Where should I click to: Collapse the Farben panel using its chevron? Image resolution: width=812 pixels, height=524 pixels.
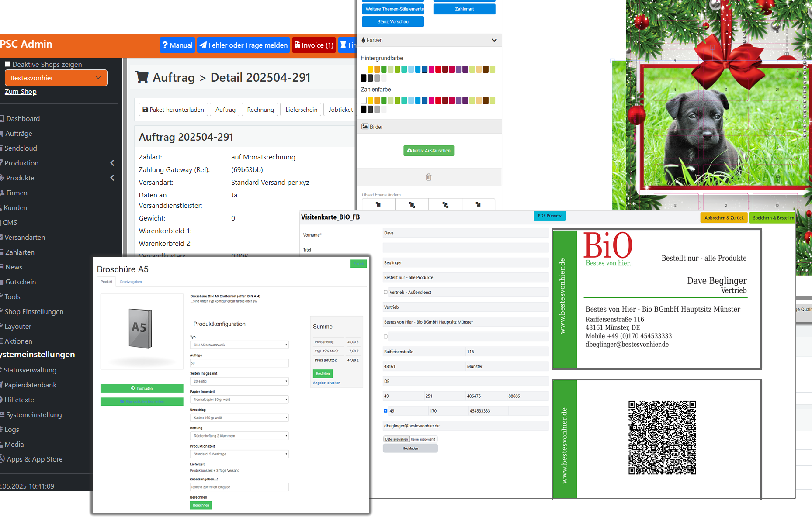click(494, 40)
